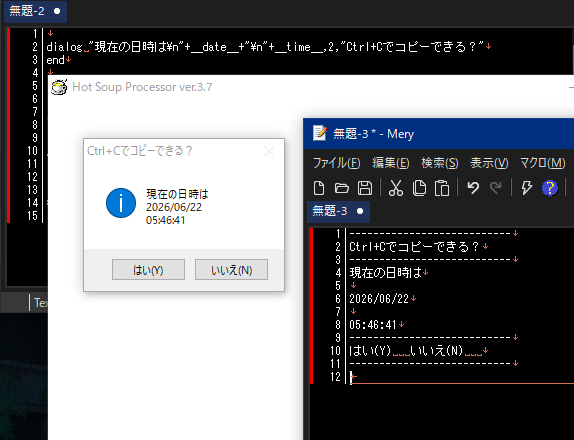Image resolution: width=574 pixels, height=440 pixels.
Task: Click the blue question mark help icon
Action: click(549, 188)
